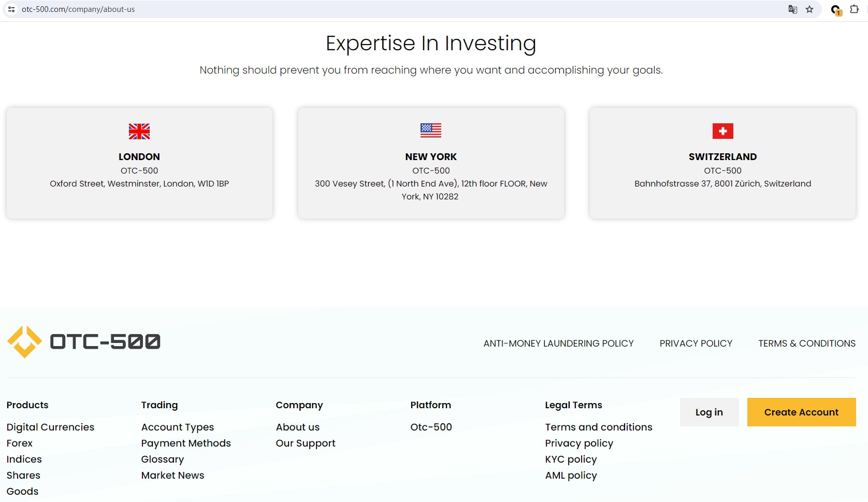Open the Account Types link
Image resolution: width=868 pixels, height=502 pixels.
pyautogui.click(x=177, y=427)
